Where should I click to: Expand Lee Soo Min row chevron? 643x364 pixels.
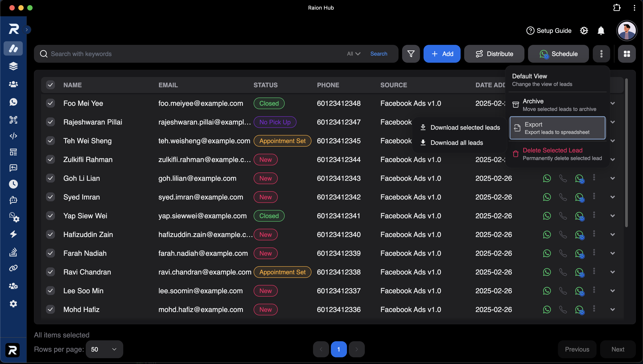(x=612, y=291)
